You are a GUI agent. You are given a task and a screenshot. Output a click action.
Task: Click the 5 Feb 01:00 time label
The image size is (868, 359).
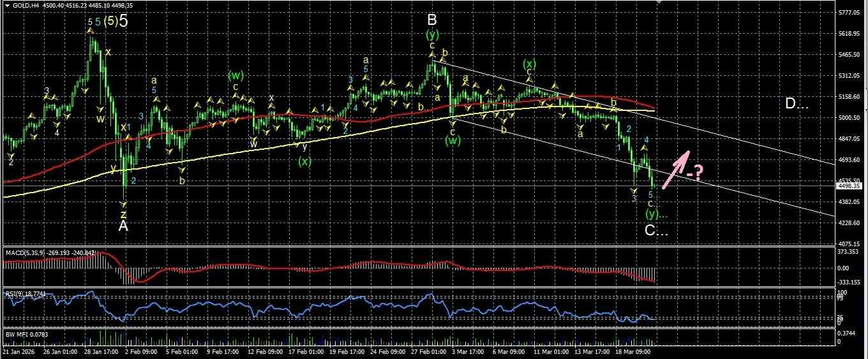tap(182, 351)
